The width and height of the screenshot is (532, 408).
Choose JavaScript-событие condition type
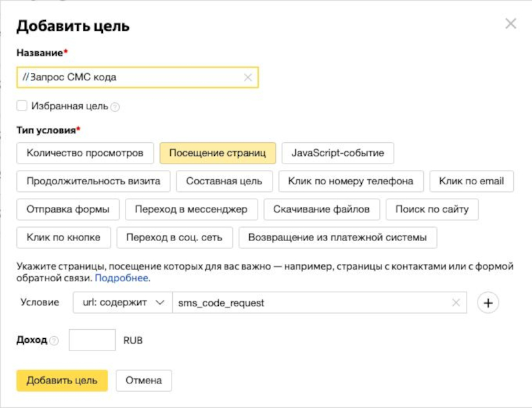click(x=338, y=153)
